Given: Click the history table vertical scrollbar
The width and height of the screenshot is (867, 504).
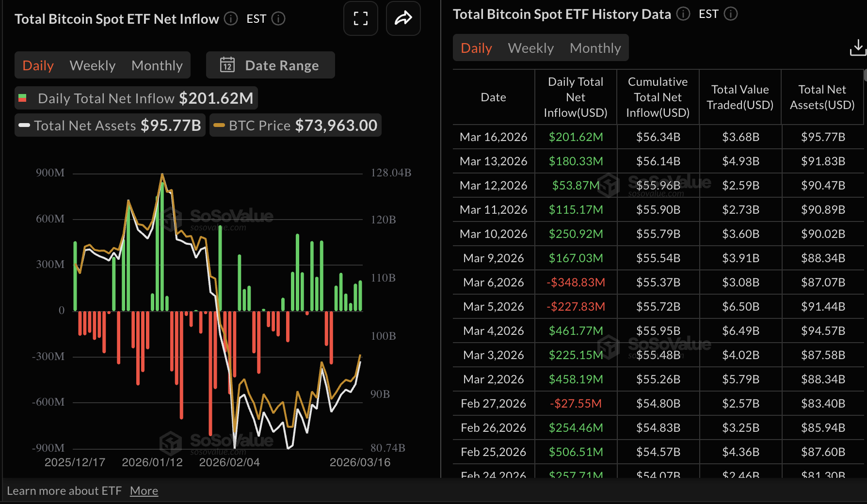Looking at the screenshot, I should tap(865, 76).
